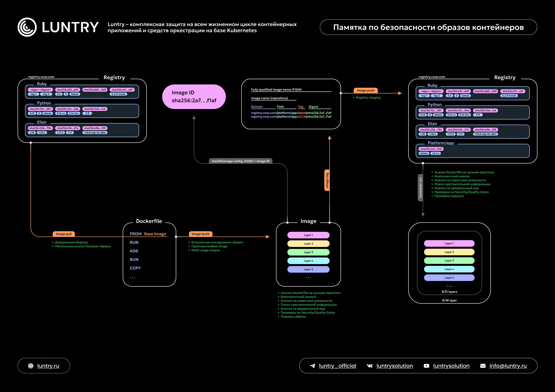Click the green 'Digest' column label

(313, 107)
